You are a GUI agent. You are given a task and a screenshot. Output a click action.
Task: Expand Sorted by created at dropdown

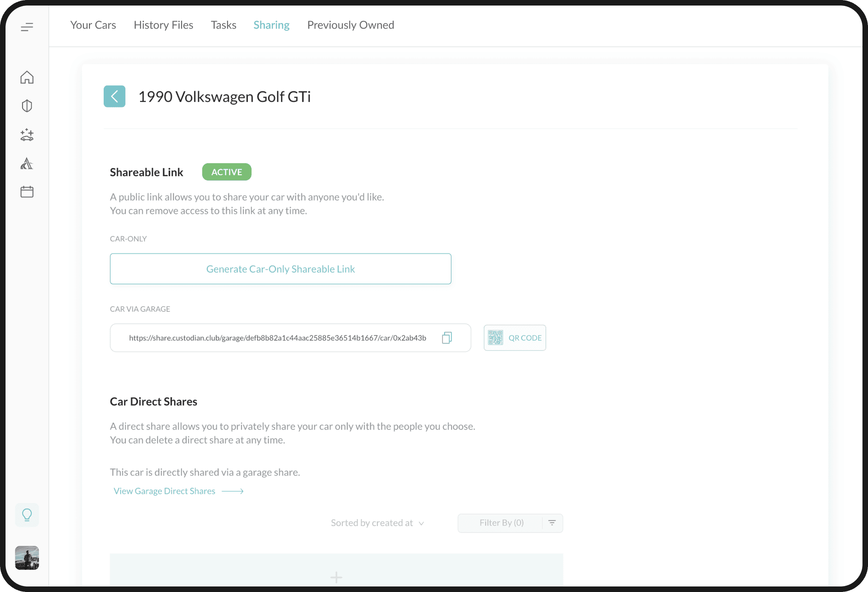tap(377, 523)
